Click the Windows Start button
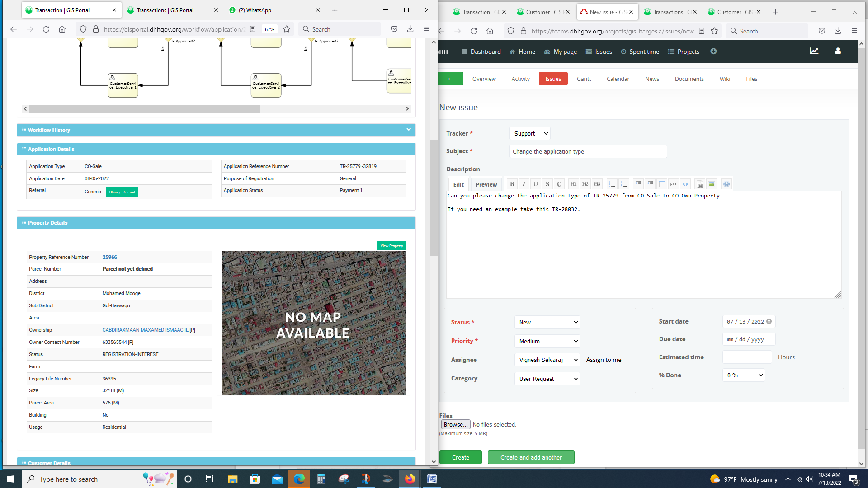Viewport: 868px width, 488px height. click(x=11, y=479)
